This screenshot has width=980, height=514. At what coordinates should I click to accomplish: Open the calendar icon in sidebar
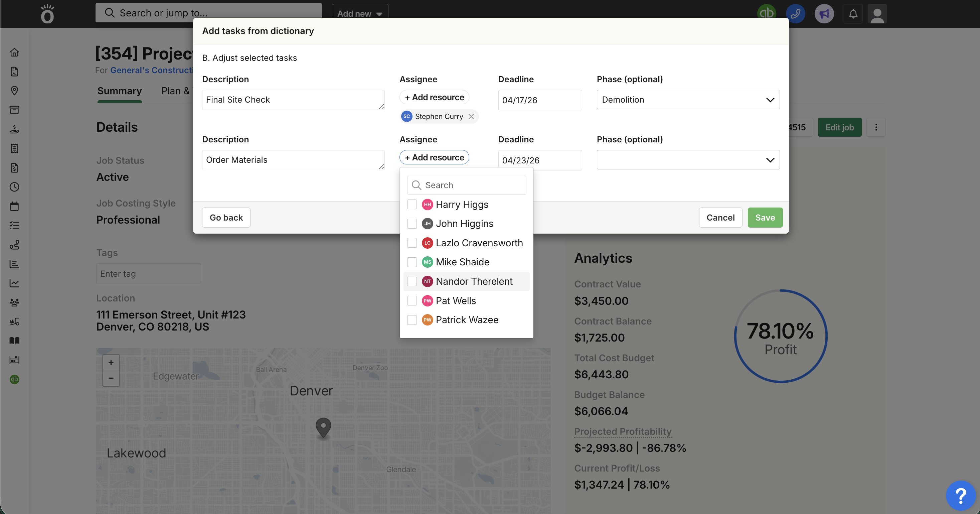[14, 206]
